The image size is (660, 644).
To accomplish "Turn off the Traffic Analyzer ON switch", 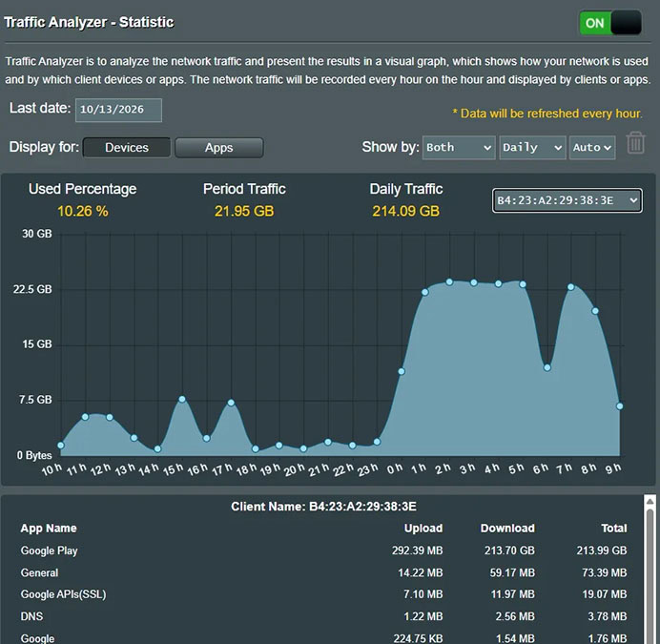I will (x=610, y=23).
